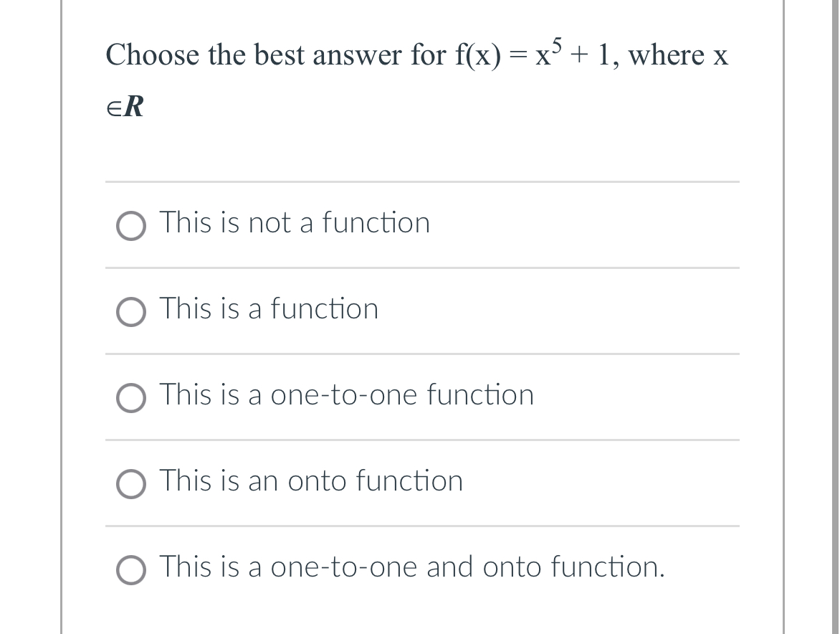This screenshot has height=634, width=840.
Task: Click the answer text "This is an onto function"
Action: tap(311, 481)
